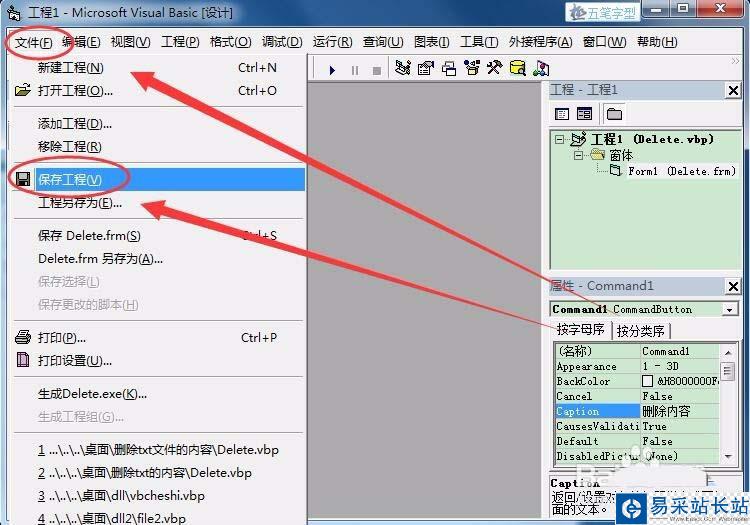Choose 保存工程(V) menu entry

158,179
